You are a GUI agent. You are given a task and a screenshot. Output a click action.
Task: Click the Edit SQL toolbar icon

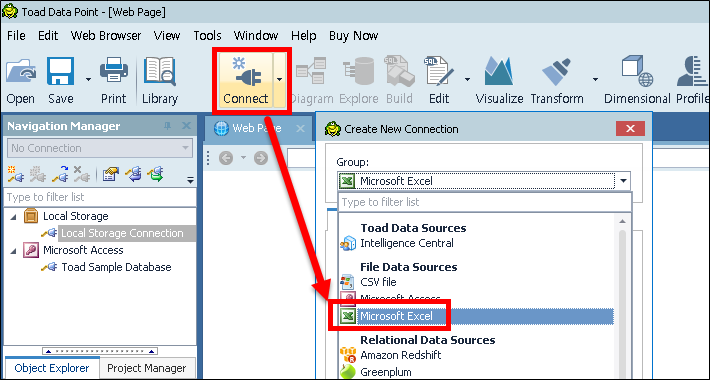(439, 72)
